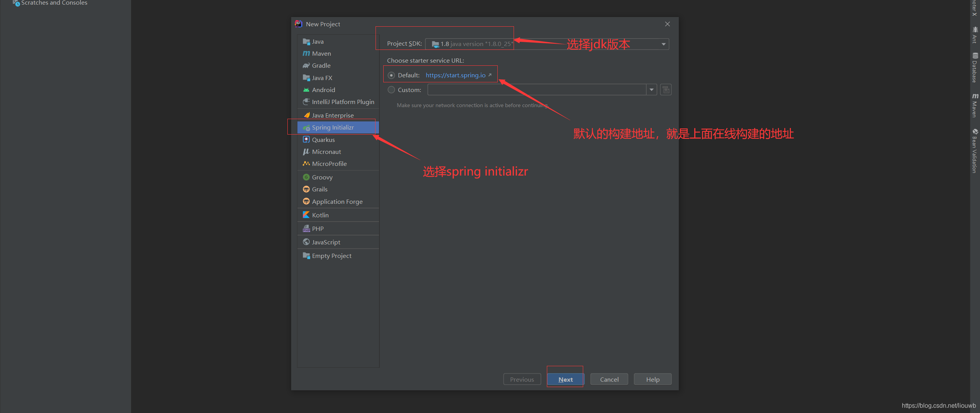Select 'Spring Initializr' list row
Image resolution: width=980 pixels, height=413 pixels.
[x=338, y=127]
